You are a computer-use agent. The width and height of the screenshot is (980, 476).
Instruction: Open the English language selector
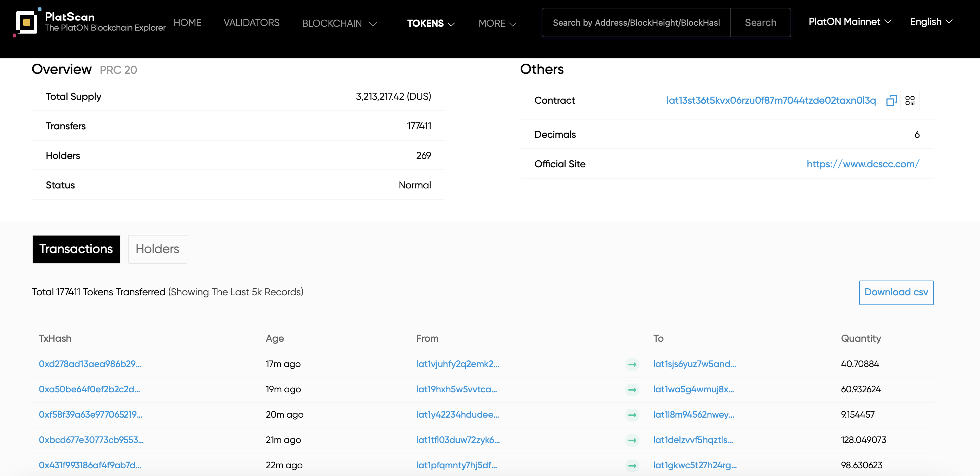tap(931, 22)
